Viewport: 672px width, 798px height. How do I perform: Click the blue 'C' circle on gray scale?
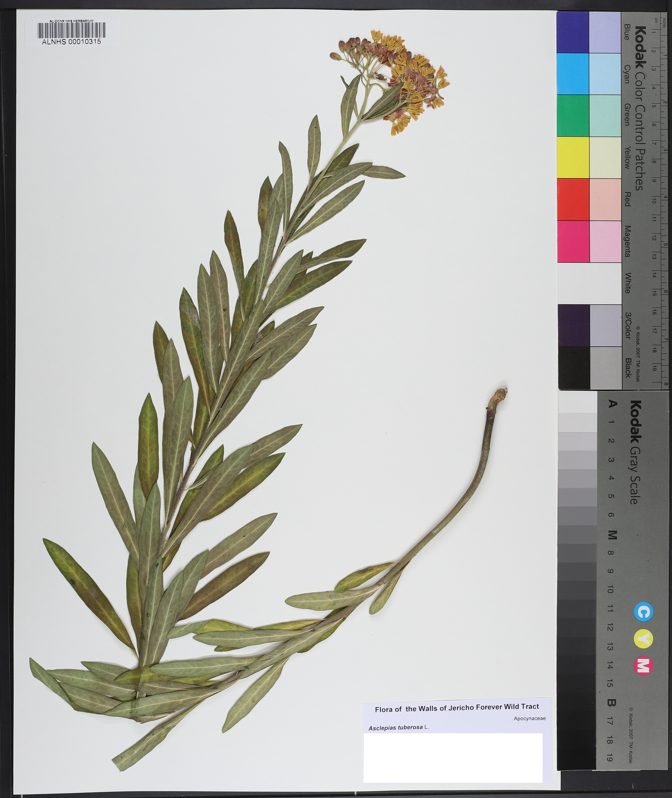click(x=643, y=612)
